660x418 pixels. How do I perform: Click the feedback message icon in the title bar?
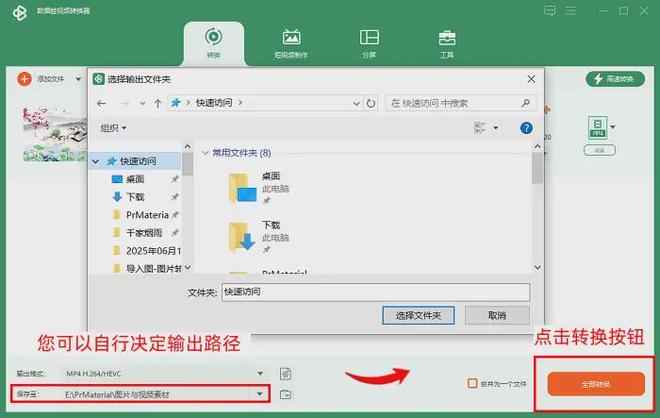point(549,11)
